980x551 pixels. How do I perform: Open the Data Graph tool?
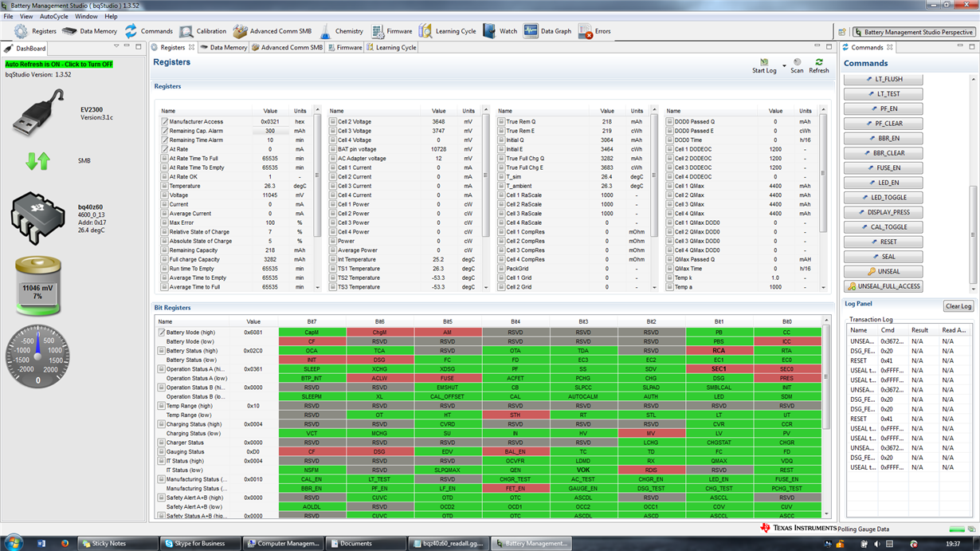coord(547,31)
